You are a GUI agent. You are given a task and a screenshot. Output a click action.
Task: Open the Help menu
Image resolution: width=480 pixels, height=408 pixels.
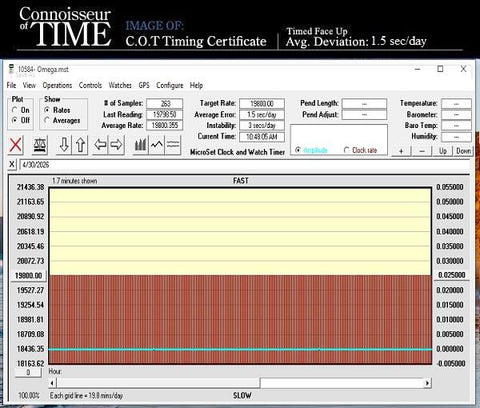coord(196,85)
